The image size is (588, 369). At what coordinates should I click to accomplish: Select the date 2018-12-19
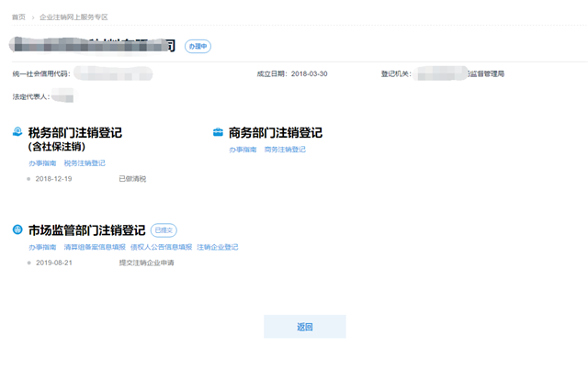[x=53, y=179]
